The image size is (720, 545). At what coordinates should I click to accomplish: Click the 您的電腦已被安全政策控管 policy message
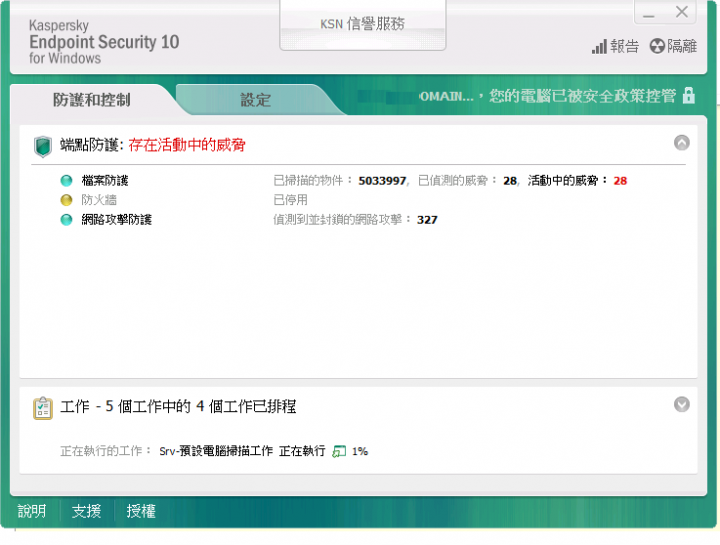[x=582, y=96]
